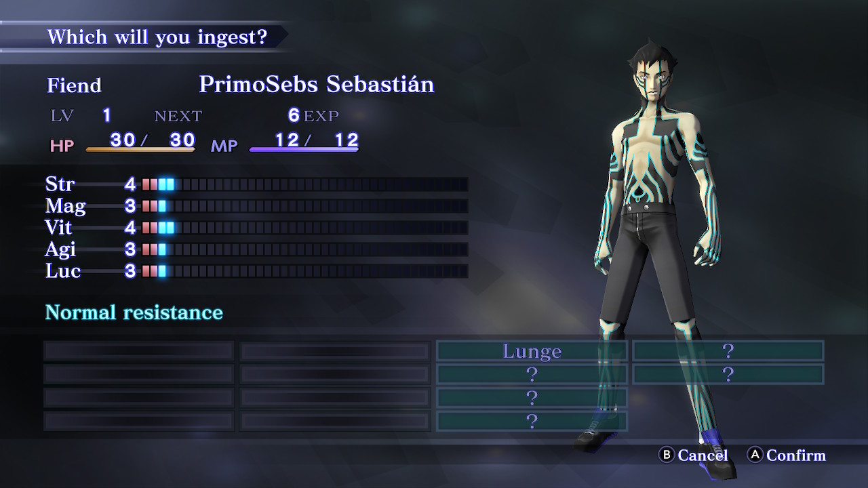Select the Str stat bar
Screen dimensions: 868x488
click(304, 184)
